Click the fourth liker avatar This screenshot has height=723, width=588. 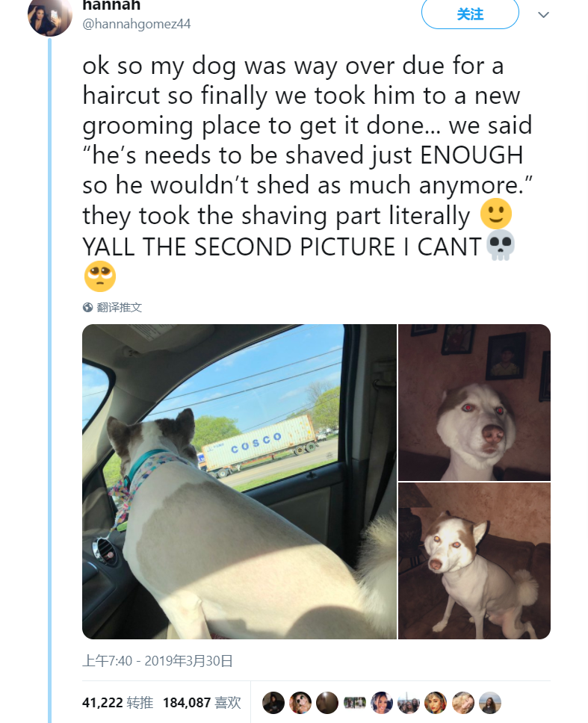(x=355, y=703)
